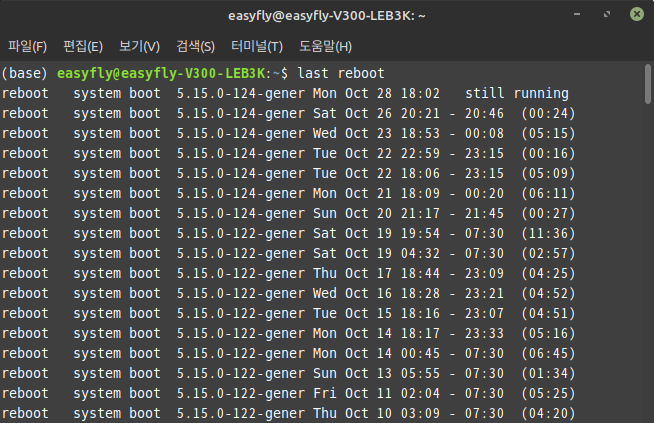Viewport: 654px width, 423px height.
Task: Click the typed command "last reboot"
Action: (x=341, y=73)
